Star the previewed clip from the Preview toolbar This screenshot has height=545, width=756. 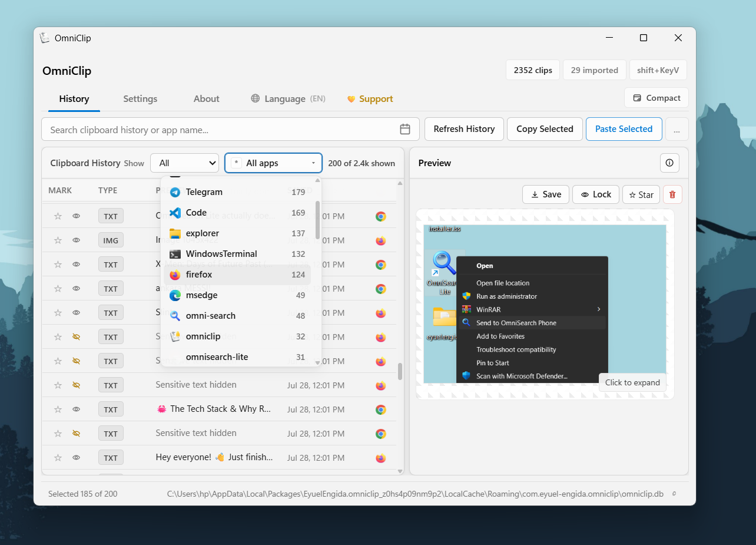[641, 194]
